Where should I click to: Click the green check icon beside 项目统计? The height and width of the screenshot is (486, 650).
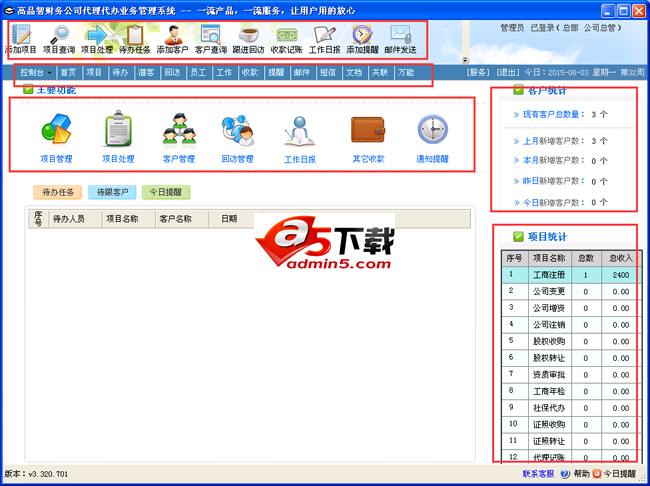click(x=518, y=237)
